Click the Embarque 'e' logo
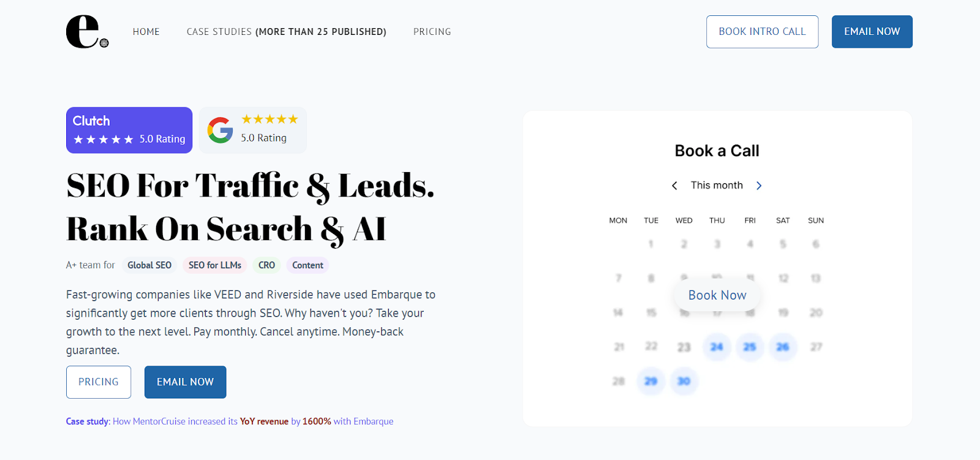Screen dimensions: 980x460 point(87,32)
